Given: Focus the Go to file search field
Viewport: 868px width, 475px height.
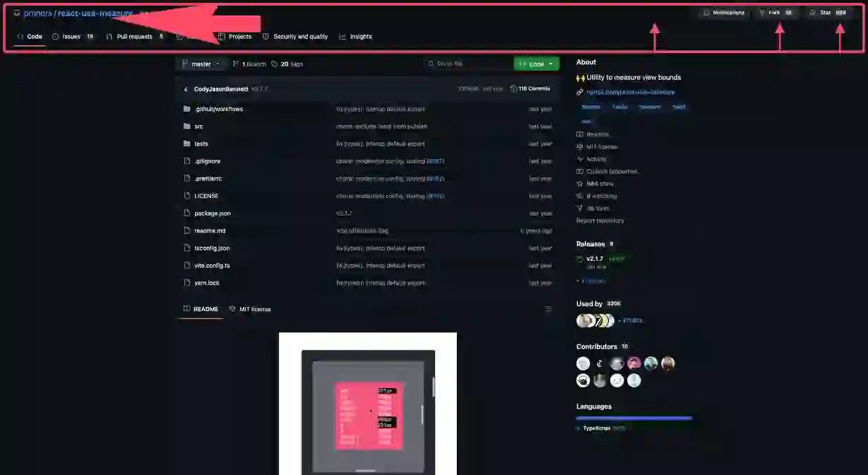Looking at the screenshot, I should click(466, 64).
